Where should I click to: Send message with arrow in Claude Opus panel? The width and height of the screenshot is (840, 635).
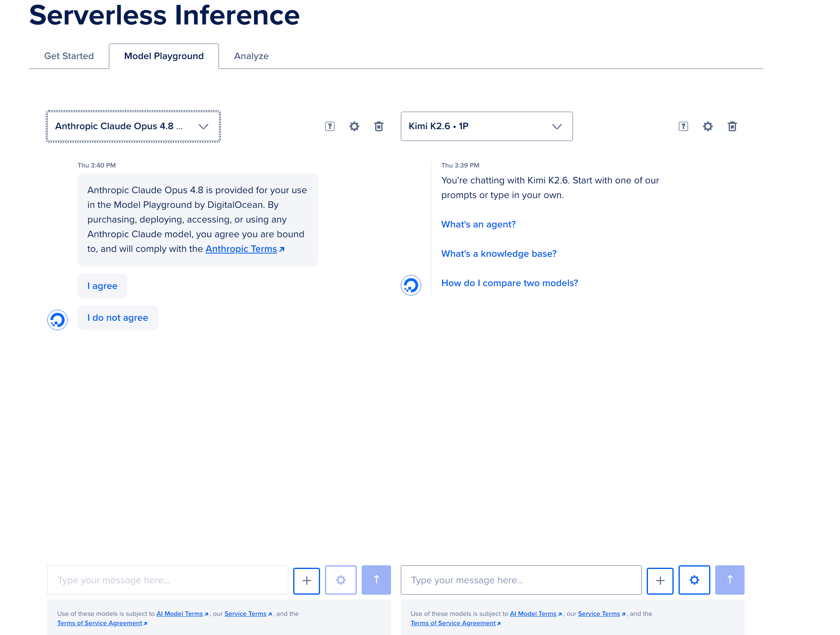pyautogui.click(x=376, y=580)
